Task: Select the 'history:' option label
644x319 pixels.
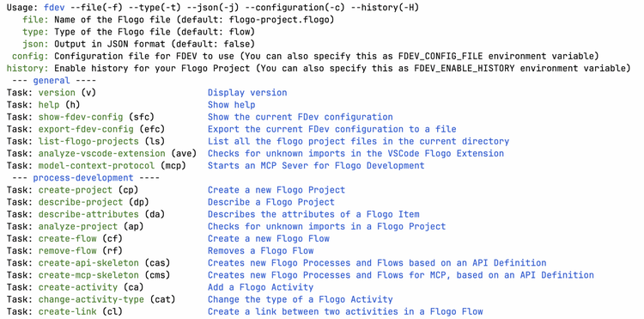Action: (27, 68)
